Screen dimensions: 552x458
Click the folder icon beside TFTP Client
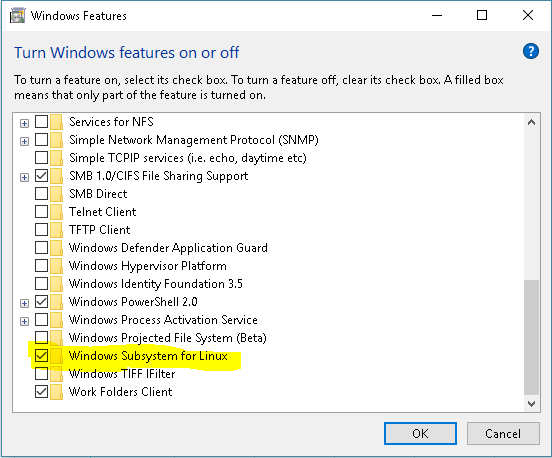pos(56,230)
